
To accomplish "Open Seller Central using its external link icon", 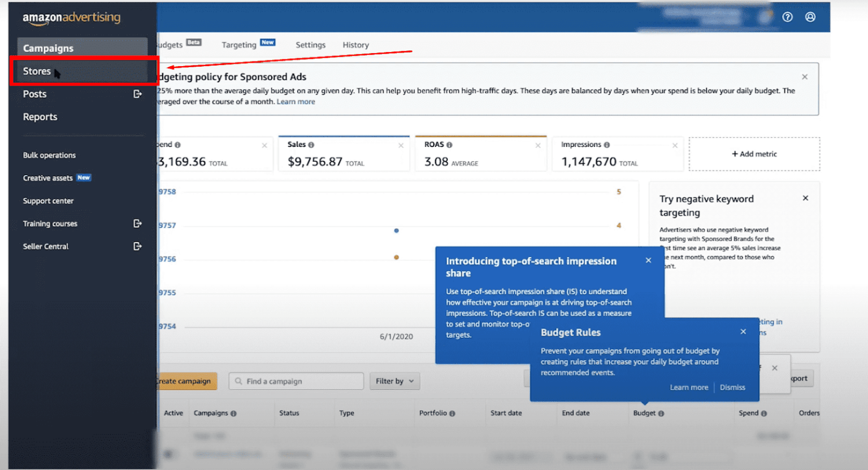I will point(137,246).
